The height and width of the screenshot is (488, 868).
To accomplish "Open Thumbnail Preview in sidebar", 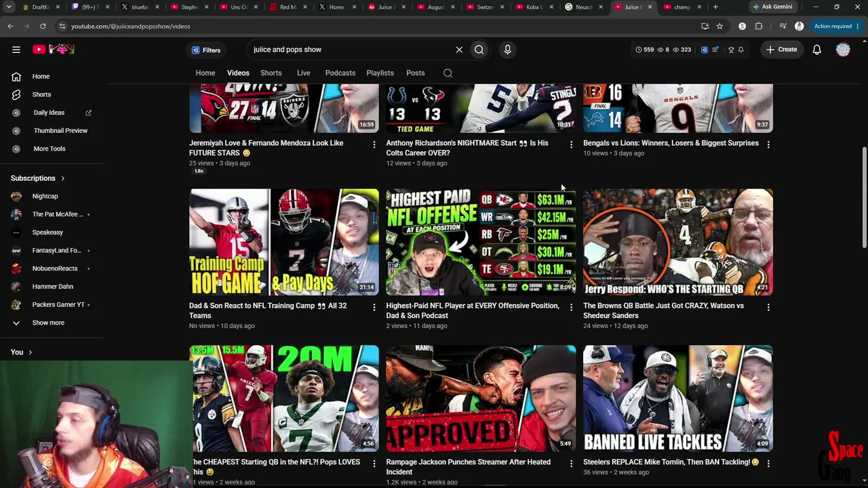I will (x=52, y=131).
